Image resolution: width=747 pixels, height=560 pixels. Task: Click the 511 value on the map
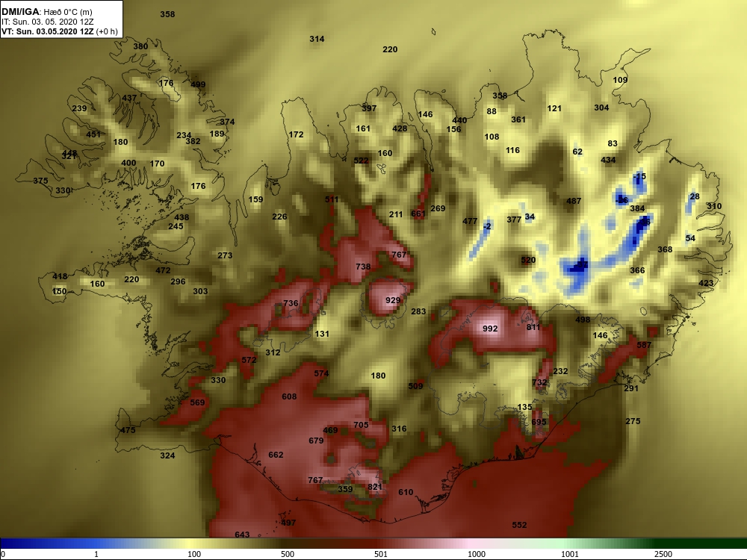[x=332, y=199]
